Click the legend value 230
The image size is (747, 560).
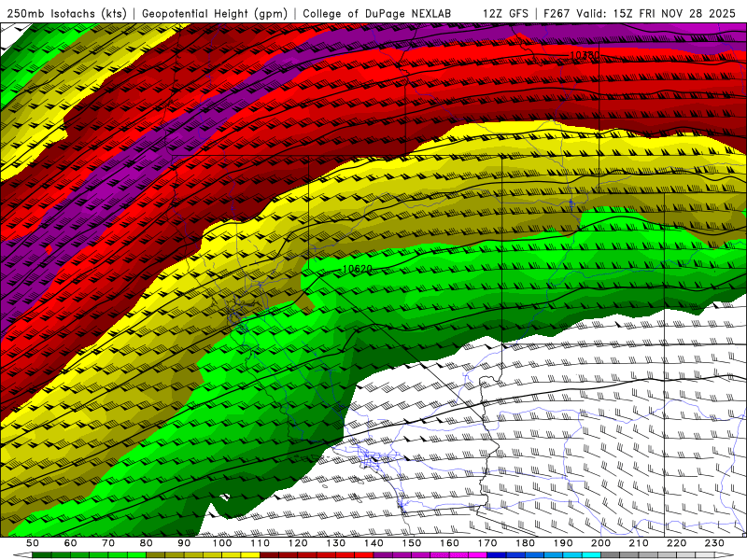click(x=714, y=543)
